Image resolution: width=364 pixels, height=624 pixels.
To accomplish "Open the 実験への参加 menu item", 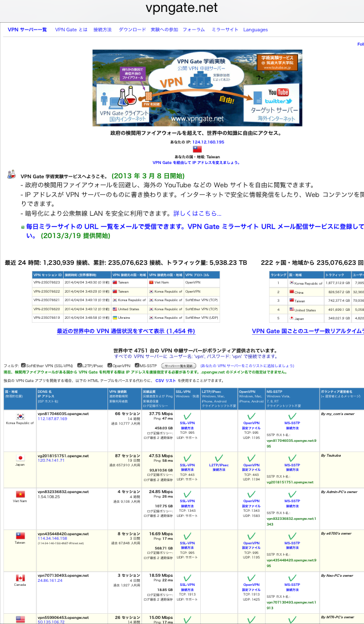I will pos(164,30).
